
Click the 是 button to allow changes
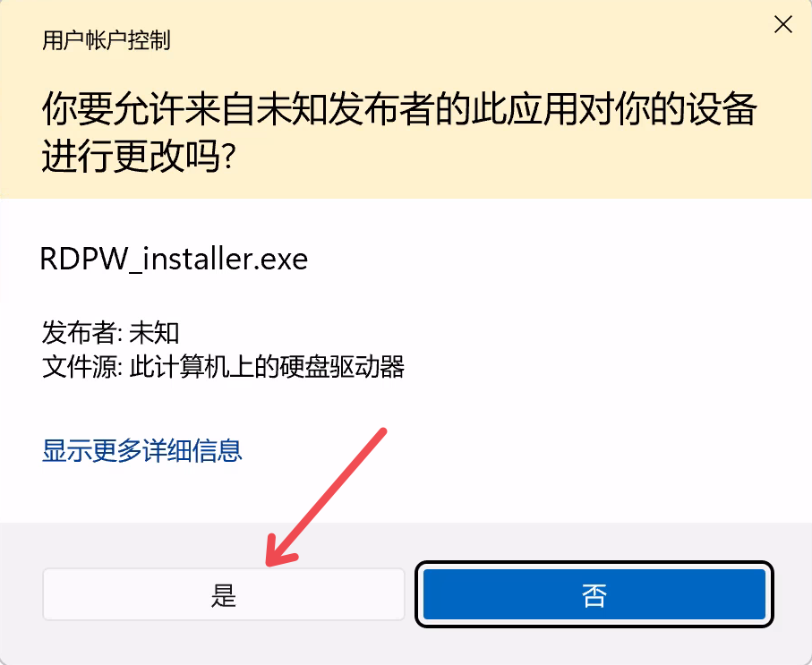click(x=223, y=594)
